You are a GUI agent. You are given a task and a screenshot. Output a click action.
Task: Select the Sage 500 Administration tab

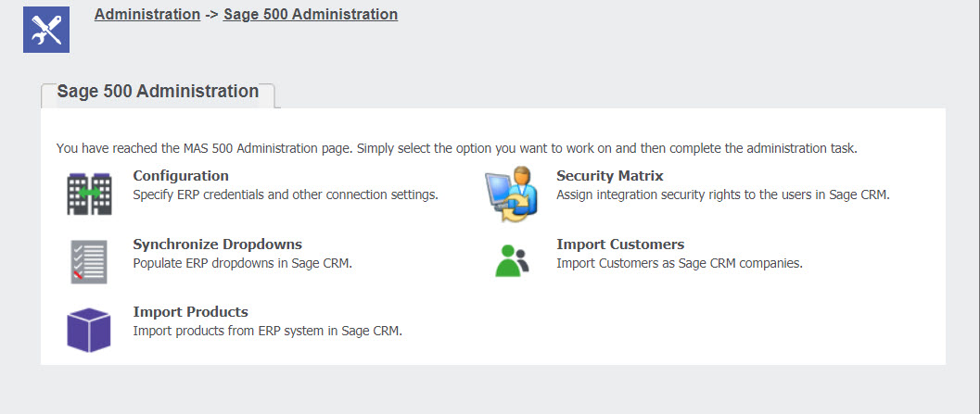159,92
